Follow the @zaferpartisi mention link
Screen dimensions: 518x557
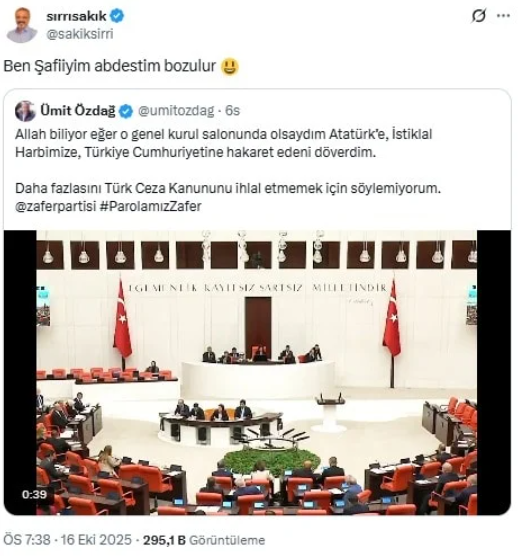tap(55, 206)
